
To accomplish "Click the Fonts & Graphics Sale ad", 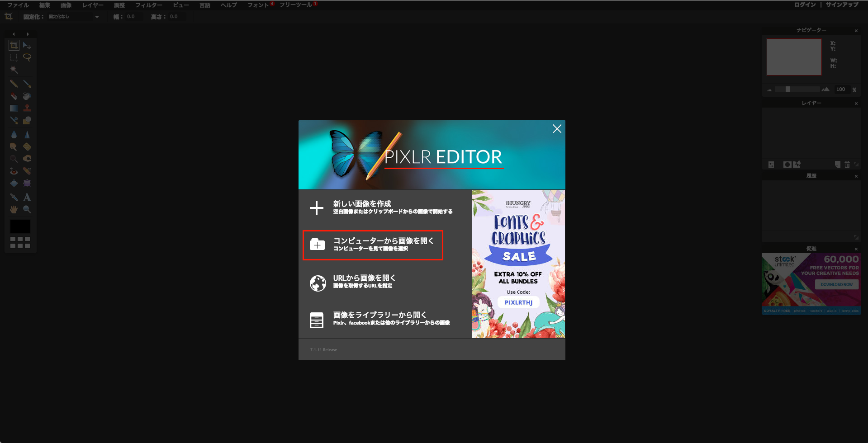I will point(518,264).
